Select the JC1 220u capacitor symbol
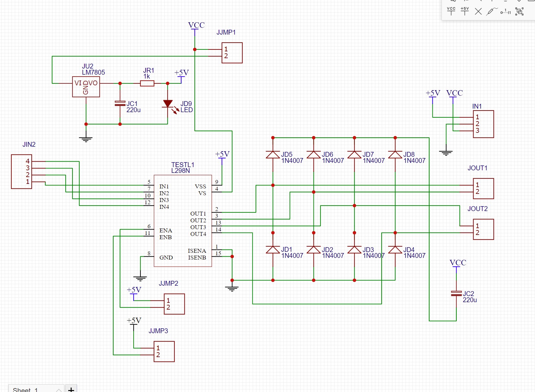 120,103
